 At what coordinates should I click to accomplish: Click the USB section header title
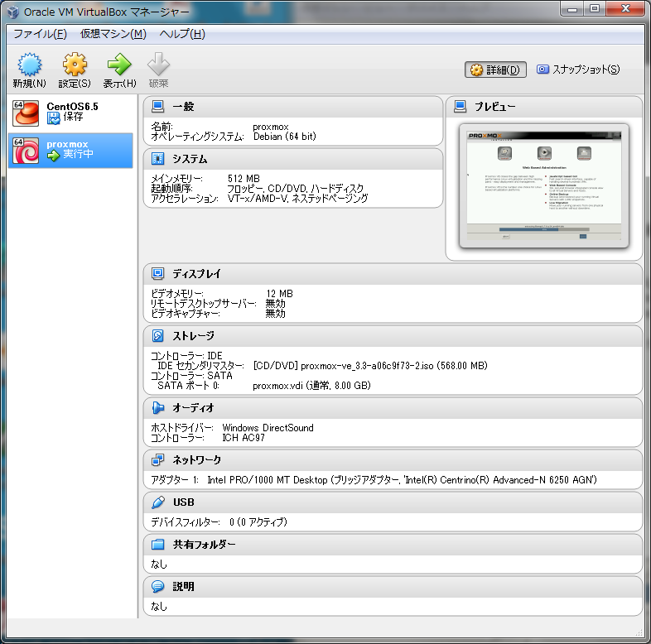(x=184, y=502)
